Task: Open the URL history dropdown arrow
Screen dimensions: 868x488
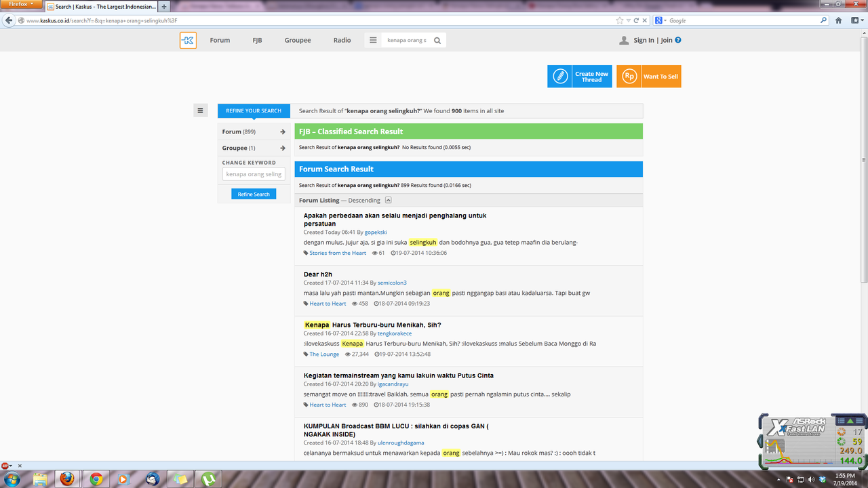Action: pyautogui.click(x=628, y=20)
